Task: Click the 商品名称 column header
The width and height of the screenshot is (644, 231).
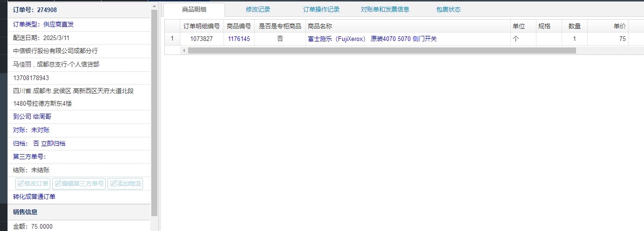Action: [407, 27]
